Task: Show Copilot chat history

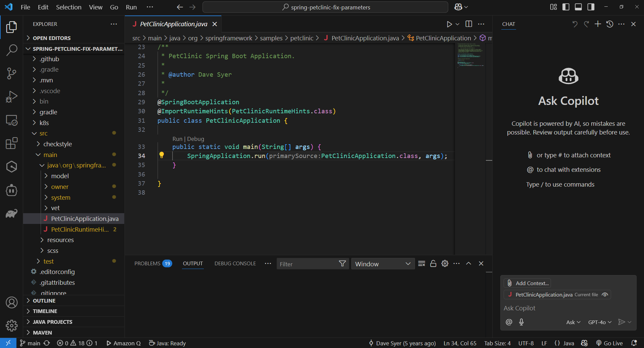Action: (x=610, y=24)
